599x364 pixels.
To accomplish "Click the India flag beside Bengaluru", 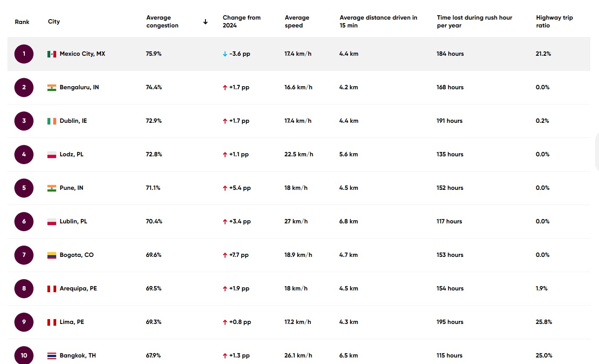I will pyautogui.click(x=52, y=88).
